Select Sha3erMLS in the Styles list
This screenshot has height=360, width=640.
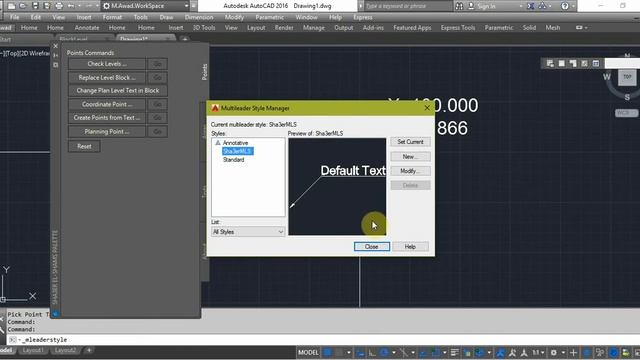(237, 151)
